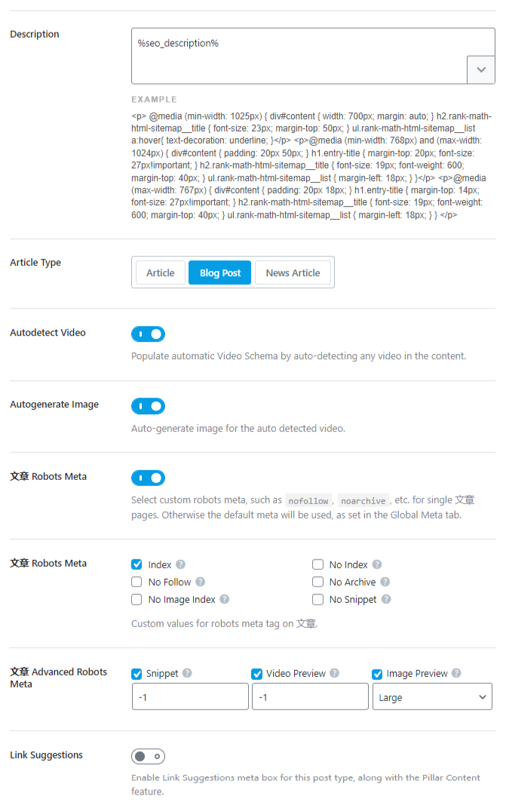Viewport: 506px width, 812px height.
Task: Enable the Link Suggestions toggle
Action: pyautogui.click(x=148, y=756)
